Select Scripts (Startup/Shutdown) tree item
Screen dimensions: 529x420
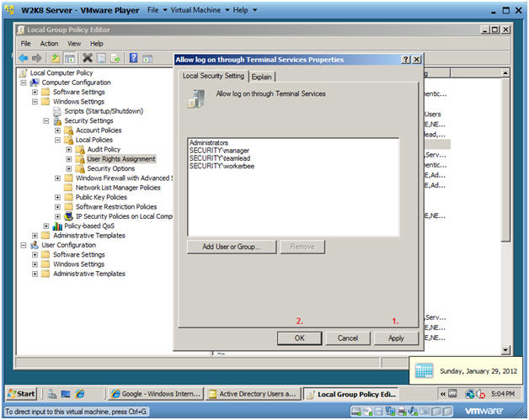[104, 111]
